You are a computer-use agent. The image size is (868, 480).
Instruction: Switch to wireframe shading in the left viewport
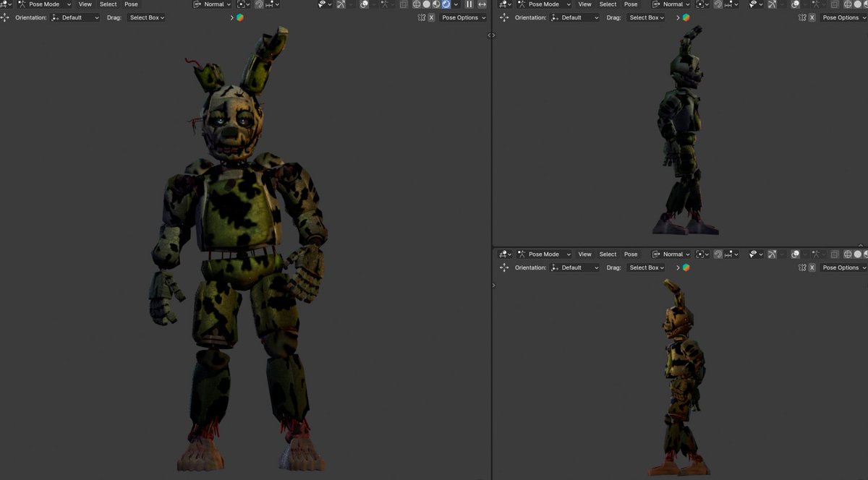(417, 4)
